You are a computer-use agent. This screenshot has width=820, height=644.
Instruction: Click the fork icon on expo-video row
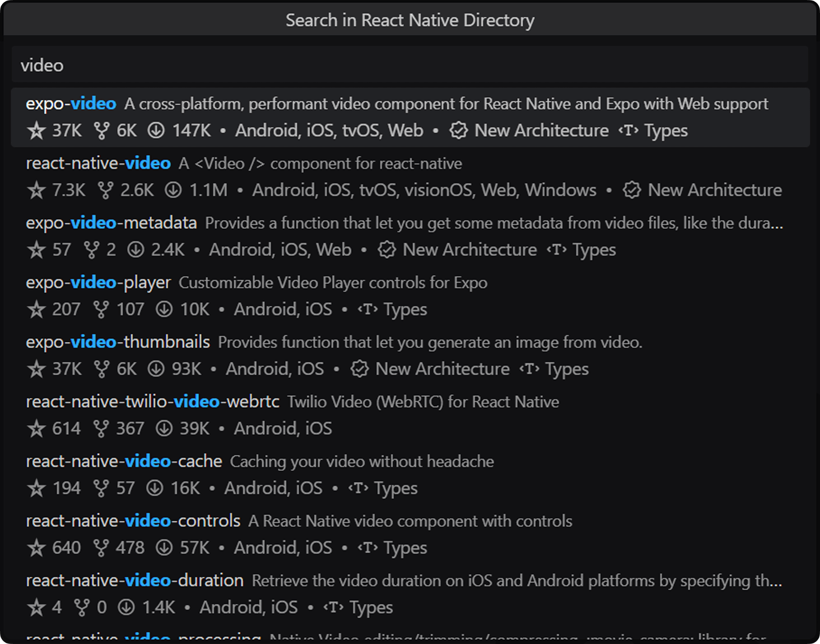pos(102,131)
